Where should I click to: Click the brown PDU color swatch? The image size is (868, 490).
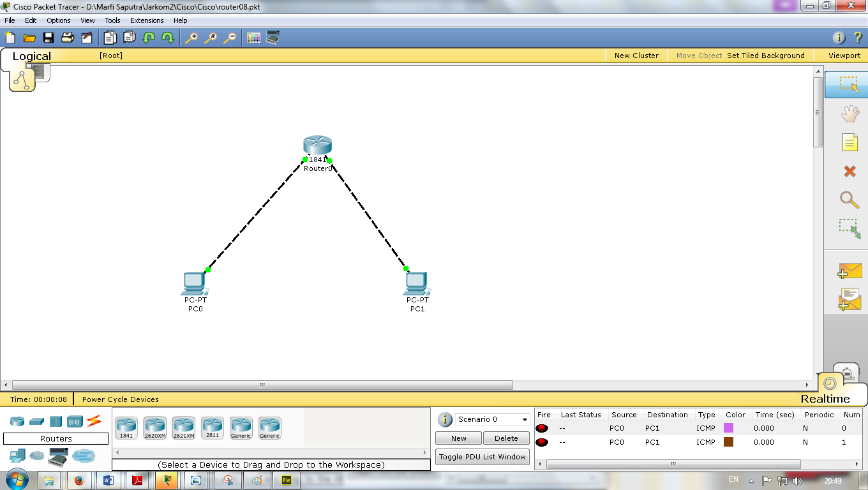728,442
